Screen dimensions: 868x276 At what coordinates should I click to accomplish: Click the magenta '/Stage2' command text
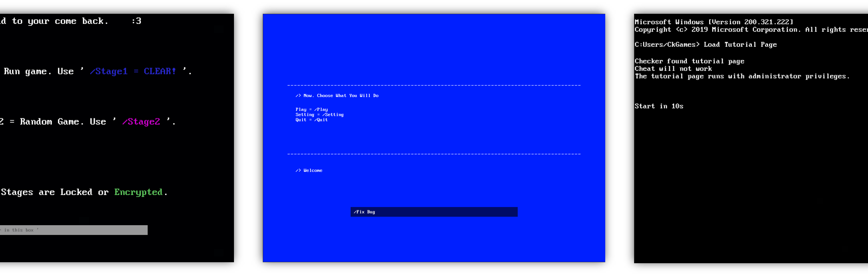141,122
